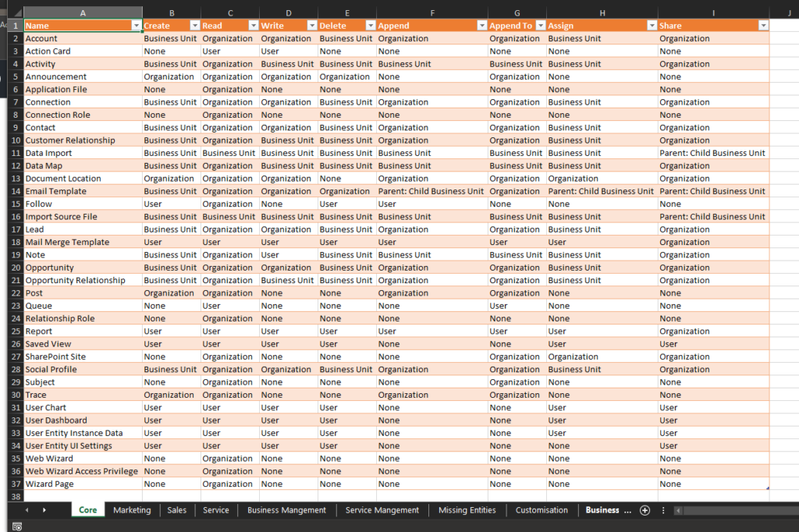Show filter options for the Append column
This screenshot has height=532, width=799.
click(481, 26)
